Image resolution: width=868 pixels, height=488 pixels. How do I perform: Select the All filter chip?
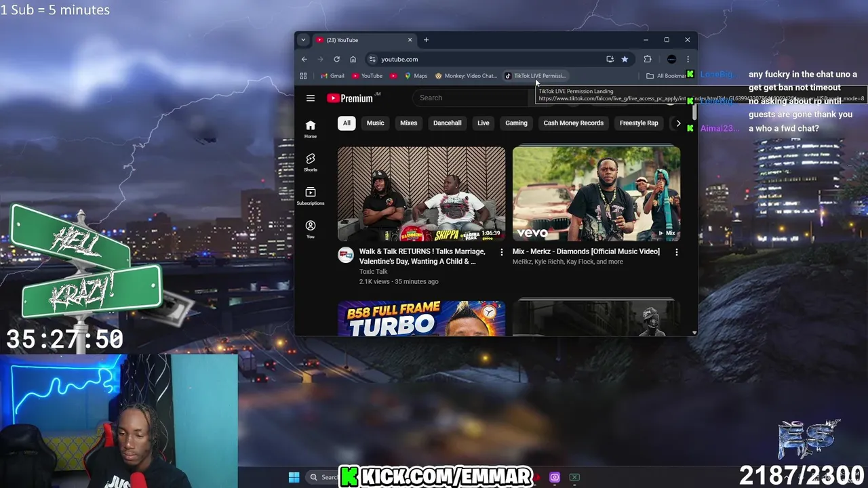pos(347,123)
